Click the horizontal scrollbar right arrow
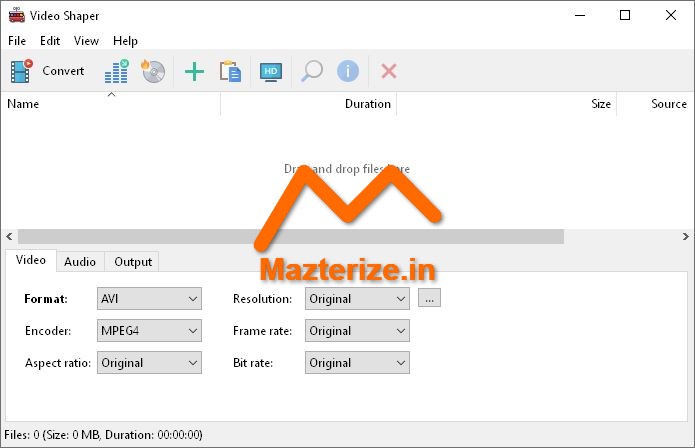Image resolution: width=695 pixels, height=448 pixels. click(686, 237)
